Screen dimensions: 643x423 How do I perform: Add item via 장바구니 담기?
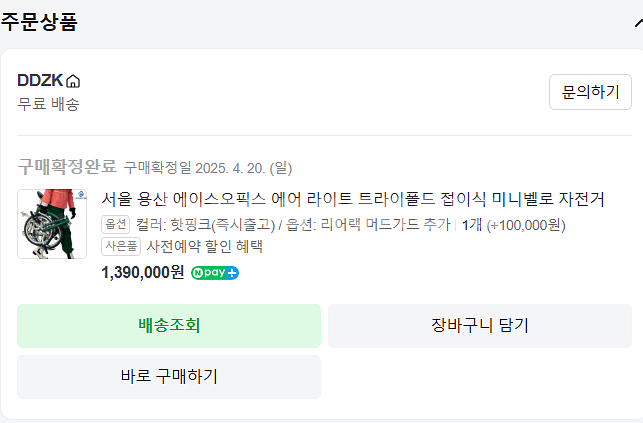(479, 325)
